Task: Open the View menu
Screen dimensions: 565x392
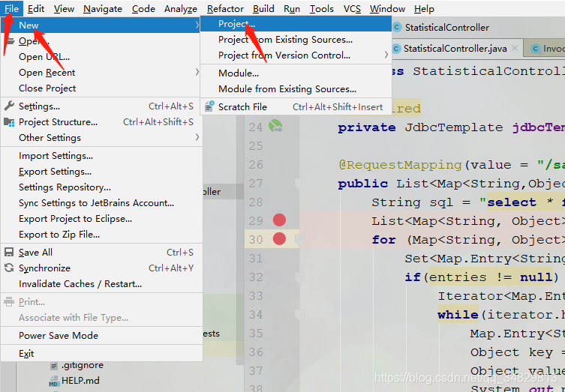Action: point(64,9)
